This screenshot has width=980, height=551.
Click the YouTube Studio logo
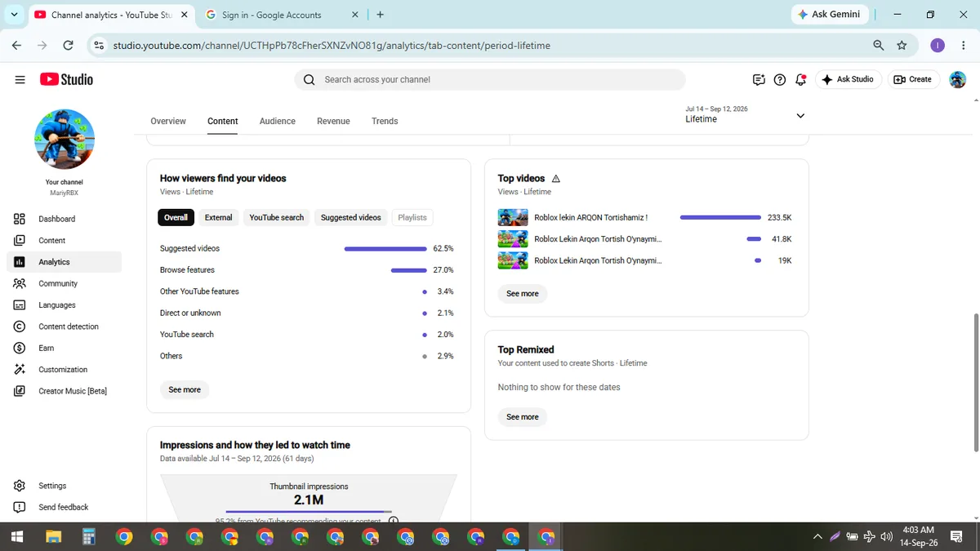point(66,79)
